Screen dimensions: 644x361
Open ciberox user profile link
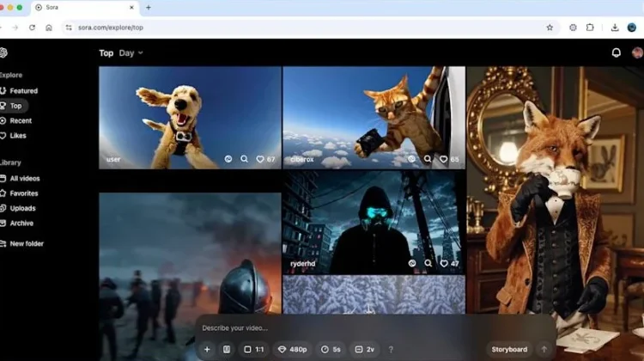[x=302, y=159]
